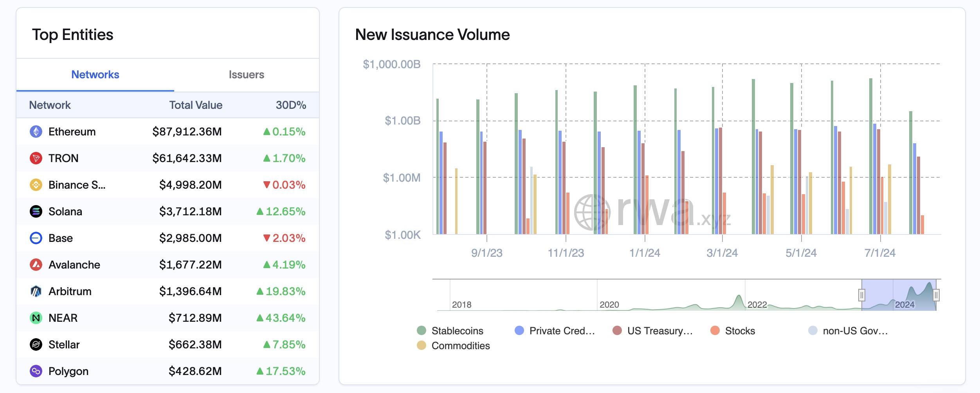Select the Networks tab
The width and height of the screenshot is (980, 393).
coord(95,75)
